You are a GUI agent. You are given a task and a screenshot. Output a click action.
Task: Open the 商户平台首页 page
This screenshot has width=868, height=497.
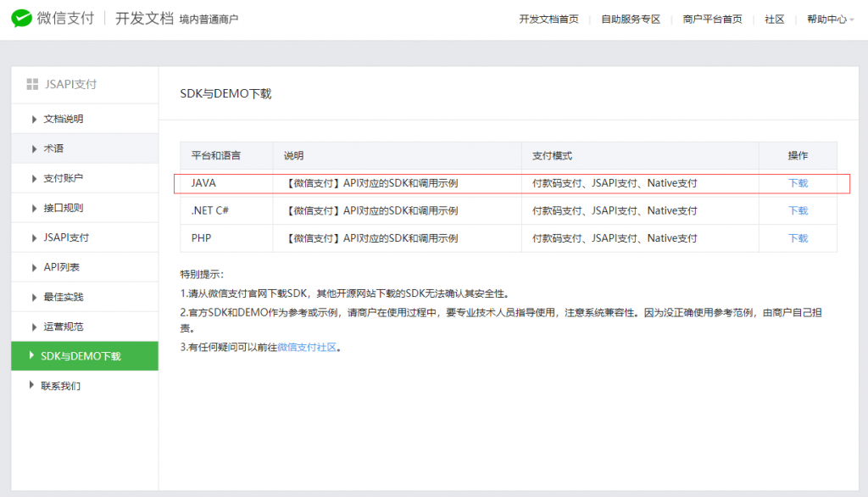pos(710,19)
